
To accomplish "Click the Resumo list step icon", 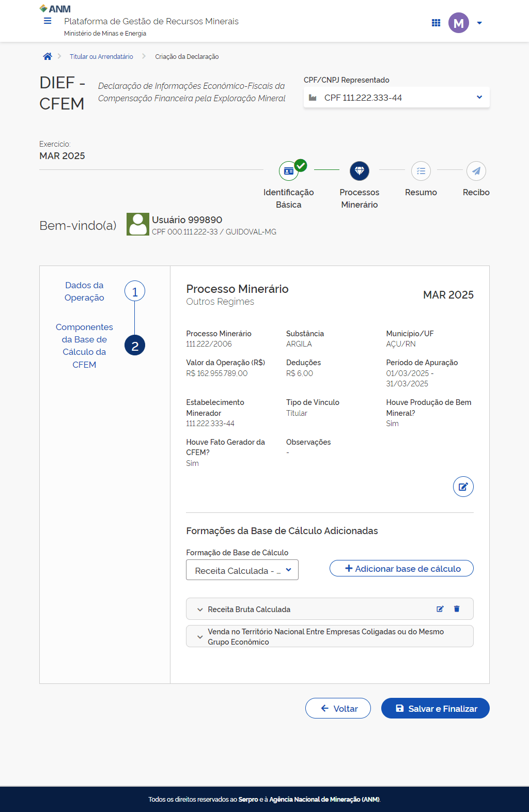I will [x=421, y=171].
